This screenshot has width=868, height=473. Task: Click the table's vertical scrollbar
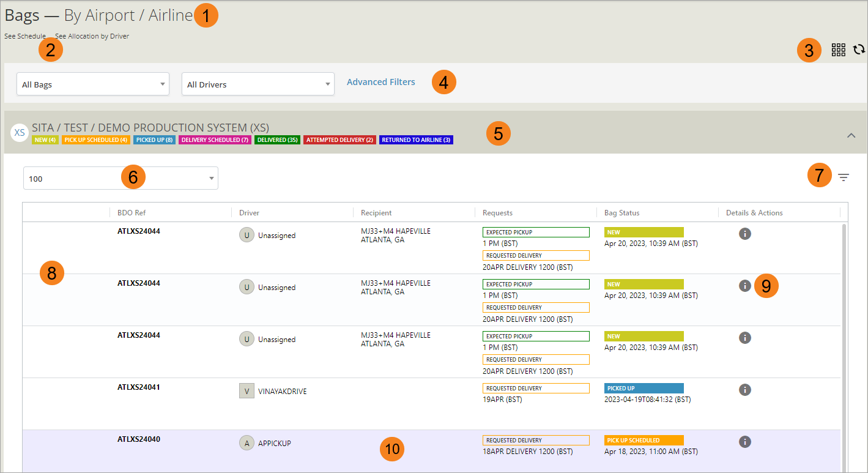pos(845,346)
